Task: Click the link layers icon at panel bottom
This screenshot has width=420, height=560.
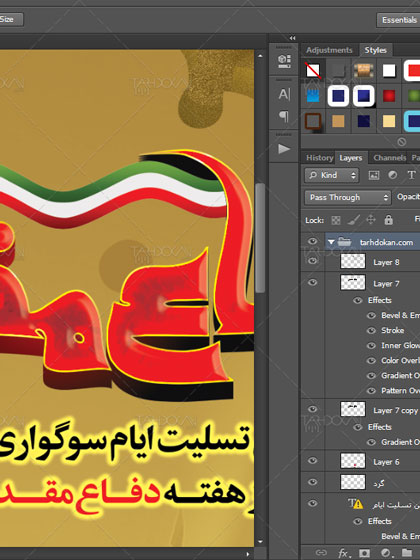Action: tap(321, 553)
